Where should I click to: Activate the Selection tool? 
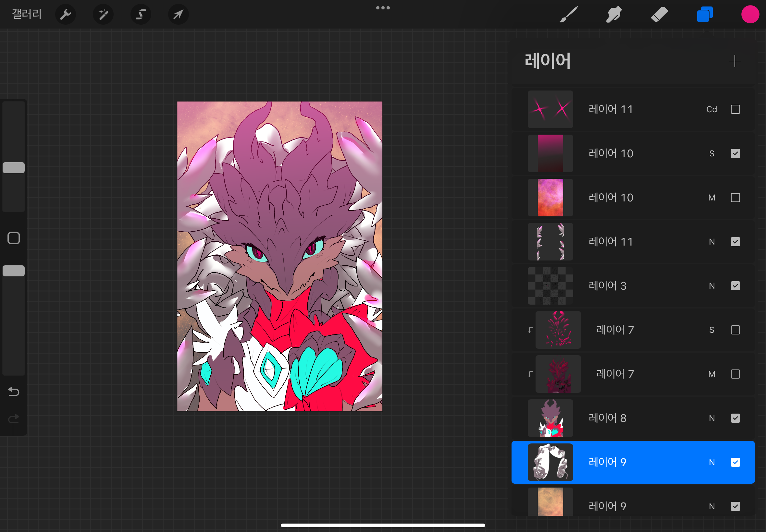(141, 14)
